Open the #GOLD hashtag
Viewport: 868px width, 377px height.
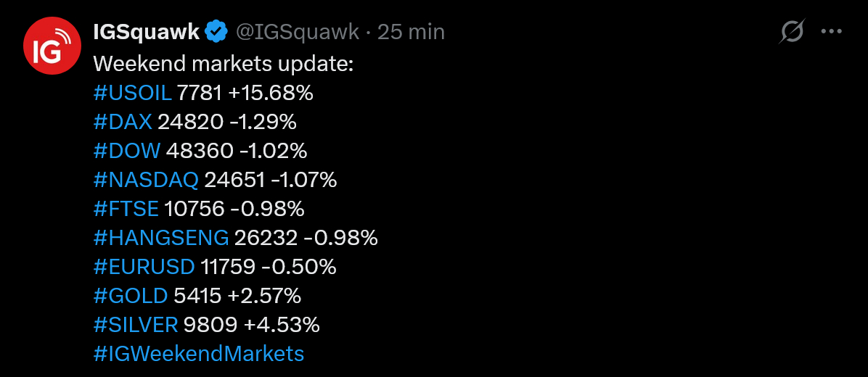tap(131, 296)
